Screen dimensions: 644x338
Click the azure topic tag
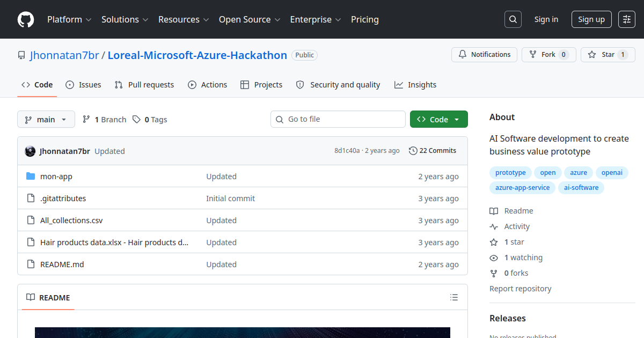coord(579,173)
